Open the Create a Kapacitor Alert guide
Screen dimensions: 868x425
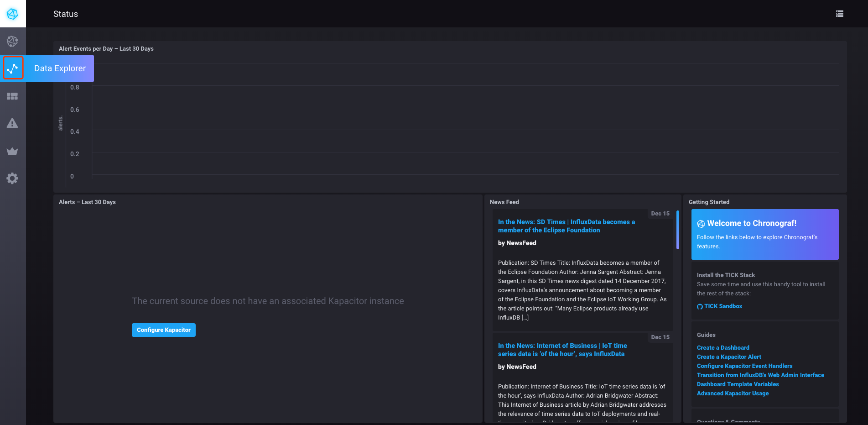(729, 357)
